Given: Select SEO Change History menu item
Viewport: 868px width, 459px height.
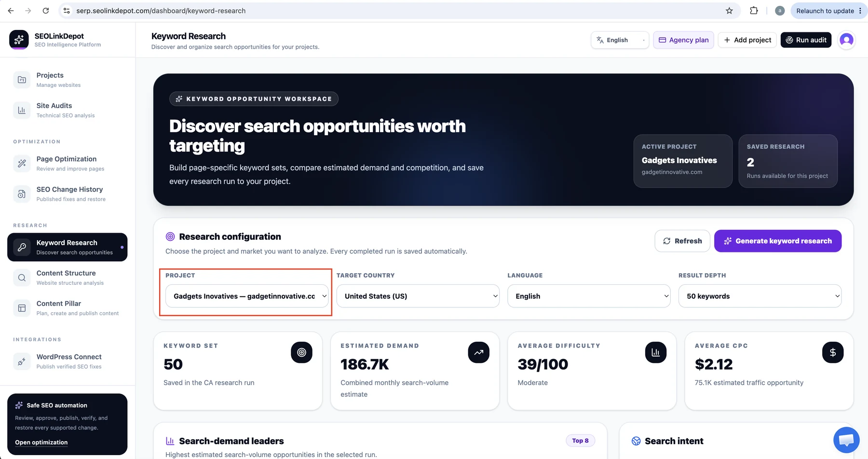Looking at the screenshot, I should click(68, 194).
